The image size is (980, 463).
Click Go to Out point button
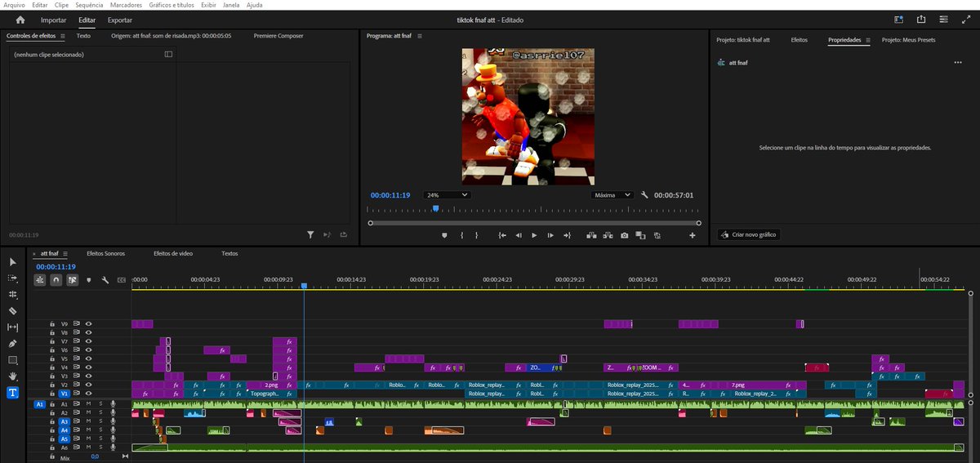click(x=567, y=235)
